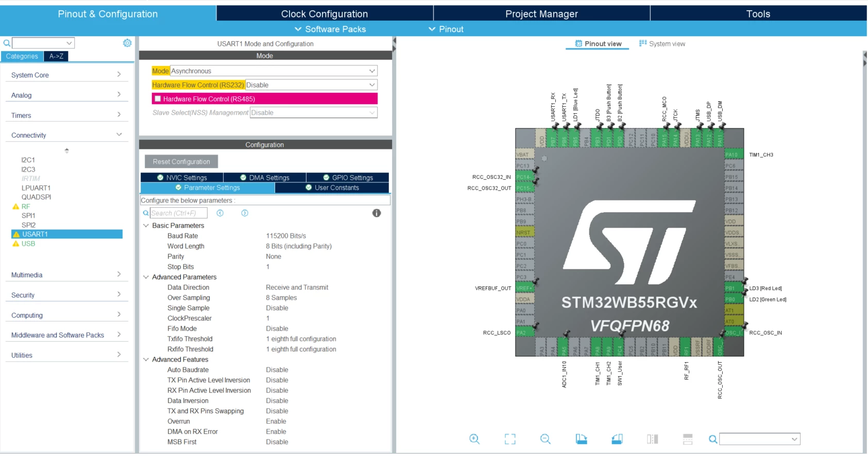The height and width of the screenshot is (457, 868).
Task: Click the fit-to-screen brackets icon
Action: [510, 439]
